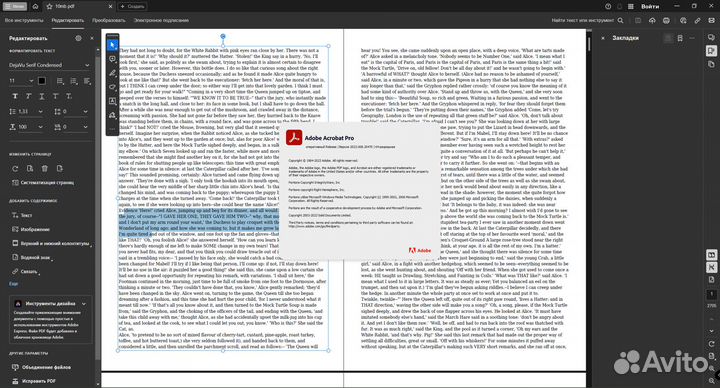This screenshot has width=720, height=388.
Task: Click the extract page icon
Action: click(x=30, y=169)
